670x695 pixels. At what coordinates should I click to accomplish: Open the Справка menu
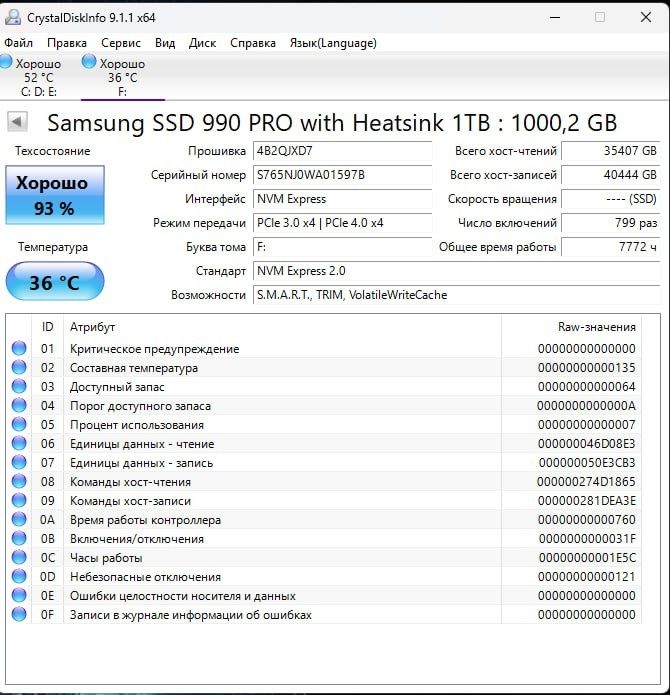coord(253,43)
